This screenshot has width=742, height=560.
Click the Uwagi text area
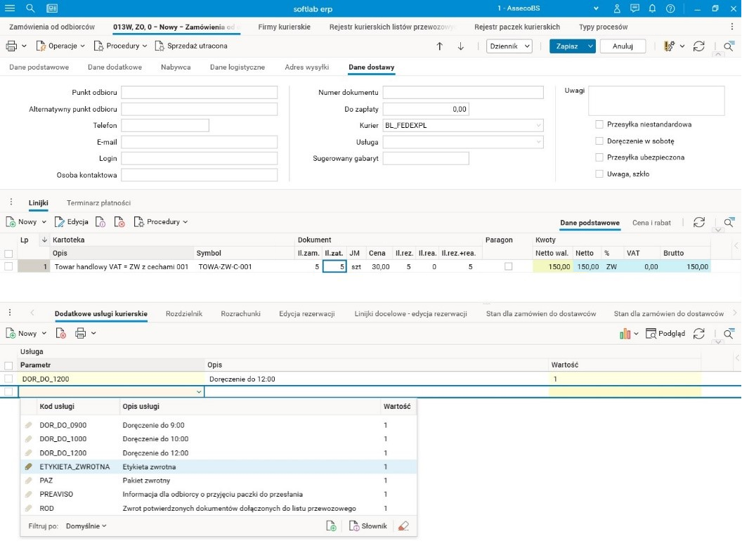tap(656, 100)
